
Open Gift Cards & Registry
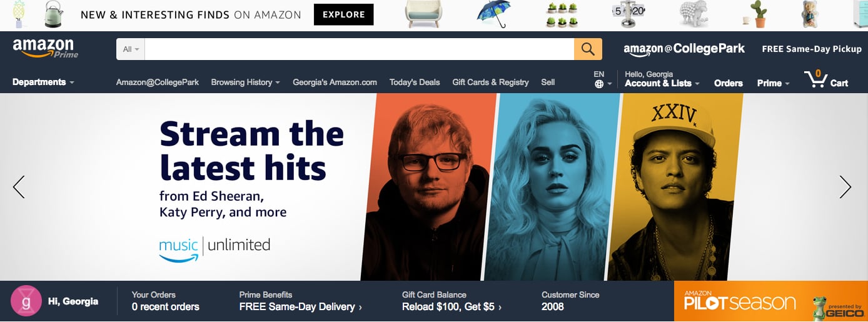pyautogui.click(x=490, y=82)
